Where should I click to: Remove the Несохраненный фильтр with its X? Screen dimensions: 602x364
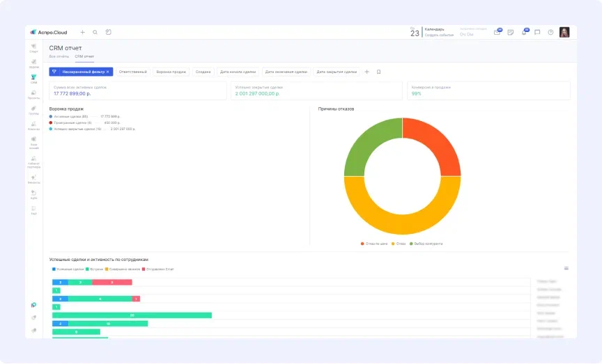(x=107, y=72)
